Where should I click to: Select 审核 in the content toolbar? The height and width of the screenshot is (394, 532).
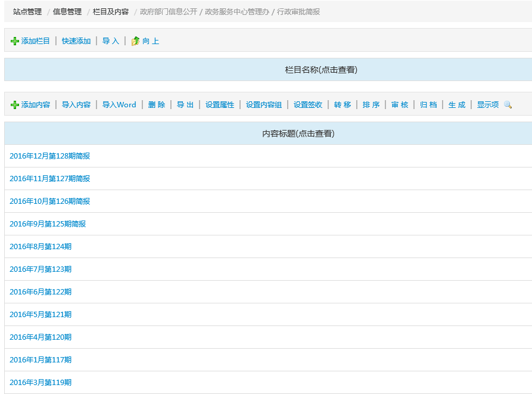pos(400,105)
